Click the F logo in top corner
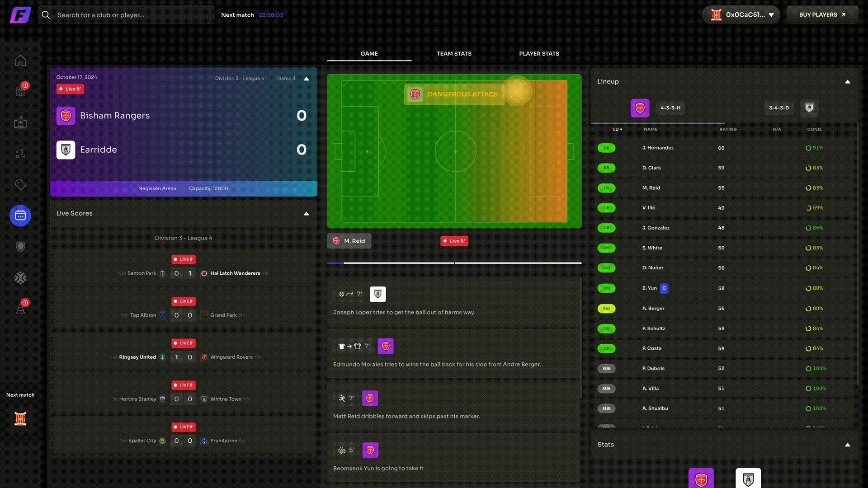 click(20, 15)
